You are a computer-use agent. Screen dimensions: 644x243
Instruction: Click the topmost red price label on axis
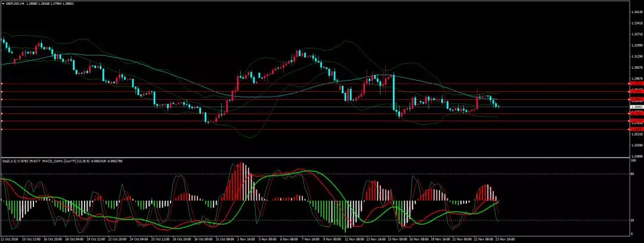click(636, 84)
